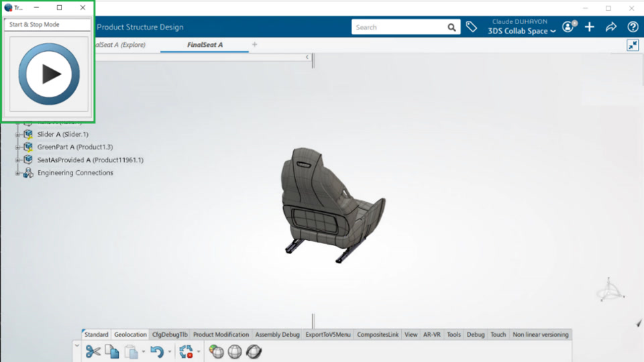The height and width of the screenshot is (362, 644).
Task: Switch to the Touch toolbar tab
Action: coord(498,335)
